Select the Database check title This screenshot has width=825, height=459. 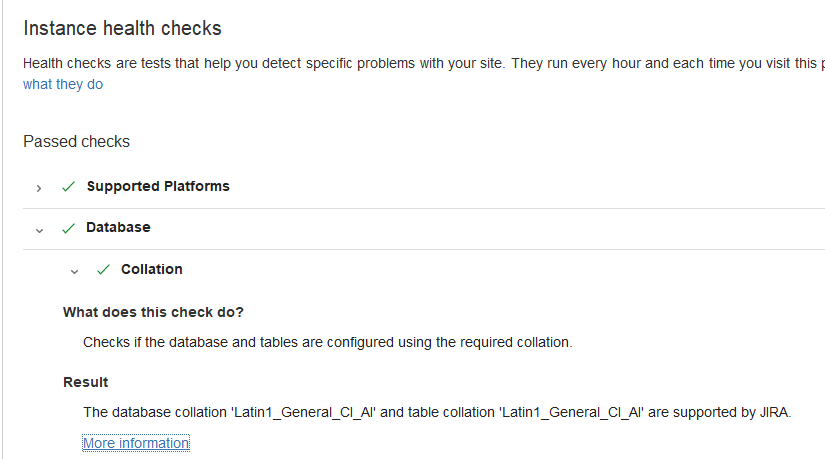[x=118, y=227]
